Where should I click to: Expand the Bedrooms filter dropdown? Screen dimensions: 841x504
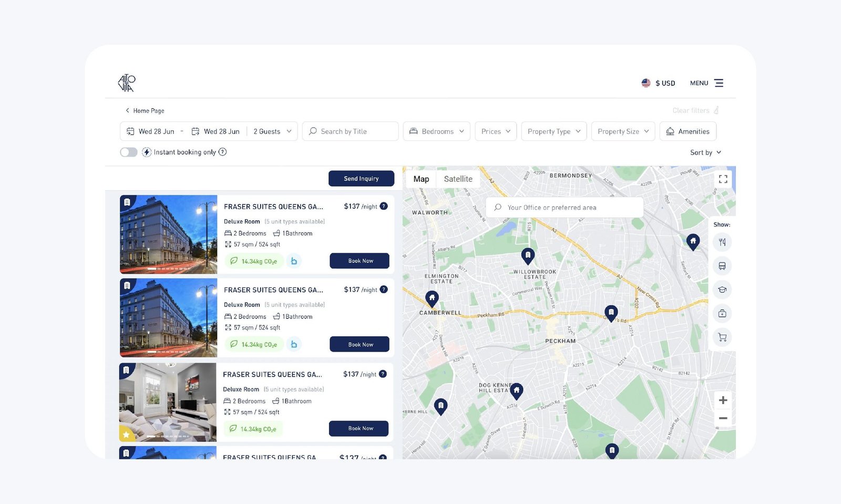point(436,131)
